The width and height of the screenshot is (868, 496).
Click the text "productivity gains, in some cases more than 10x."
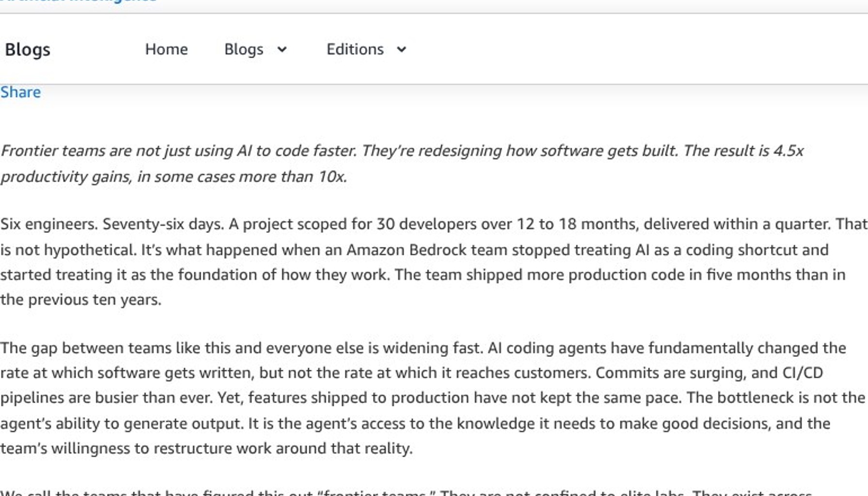click(174, 176)
